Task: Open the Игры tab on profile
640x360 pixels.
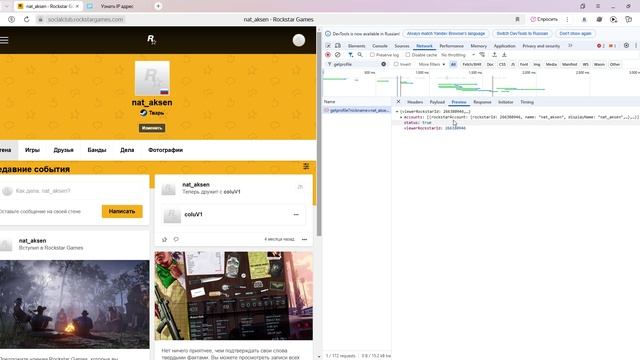Action: 32,150
